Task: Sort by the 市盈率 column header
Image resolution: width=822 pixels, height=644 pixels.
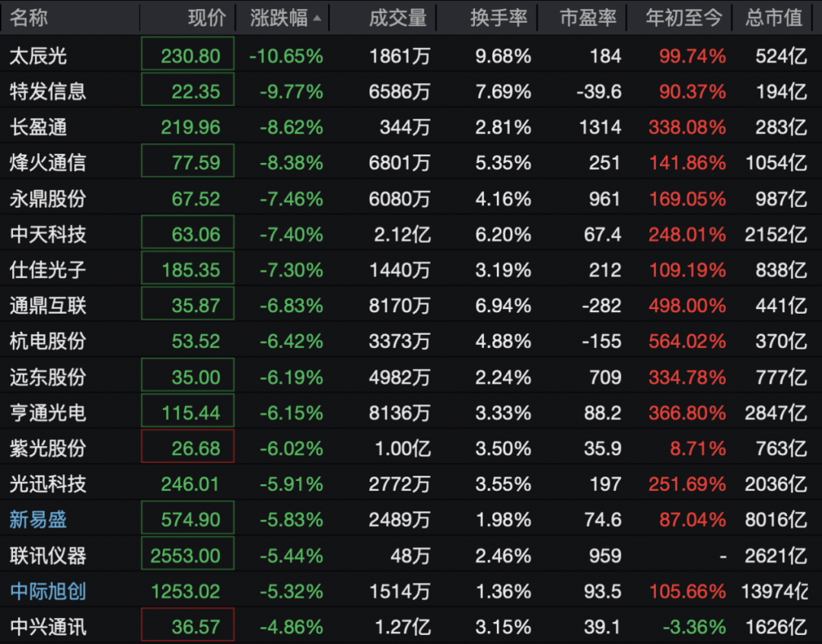Action: click(588, 18)
